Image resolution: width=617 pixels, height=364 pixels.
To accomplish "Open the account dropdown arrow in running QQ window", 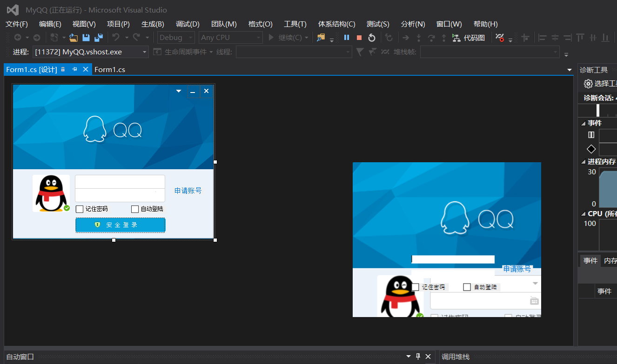I will 535,283.
